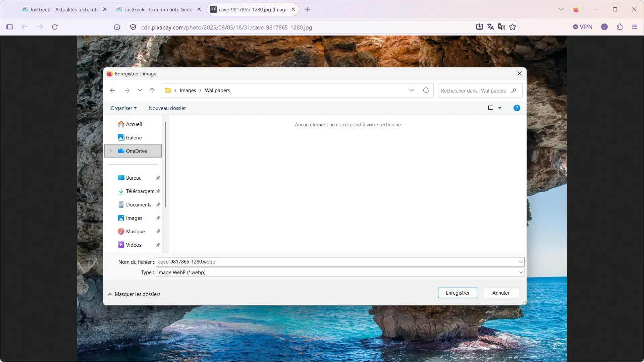644x362 pixels.
Task: Select Bureau in navigation pane
Action: tap(133, 178)
